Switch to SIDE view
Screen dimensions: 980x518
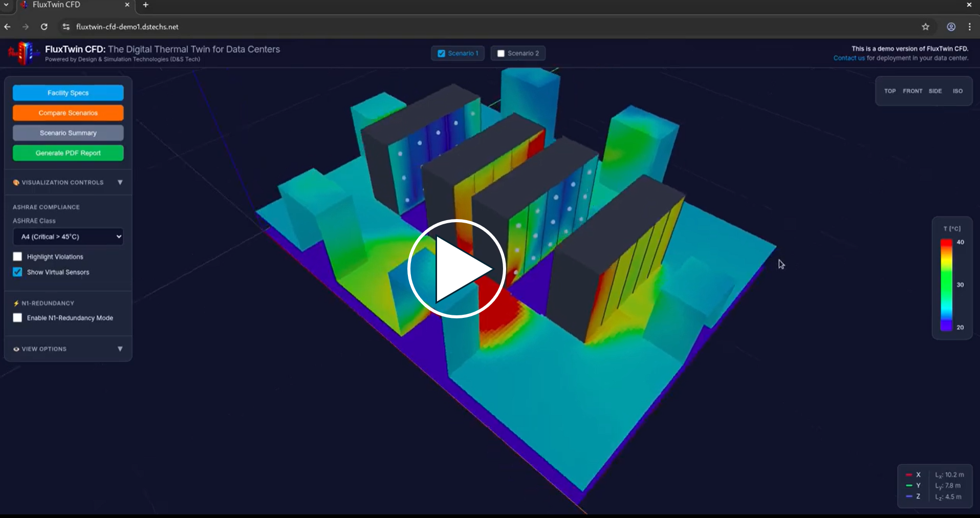point(935,91)
